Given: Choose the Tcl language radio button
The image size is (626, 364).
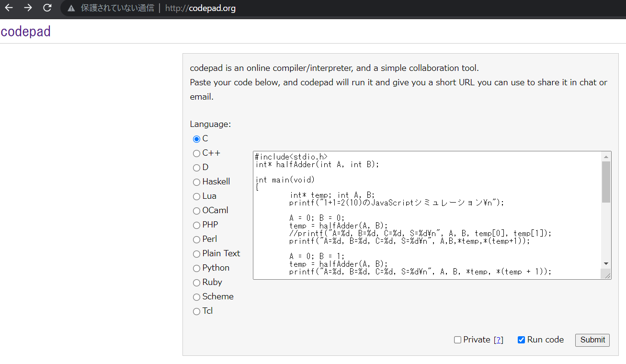Looking at the screenshot, I should tap(196, 311).
